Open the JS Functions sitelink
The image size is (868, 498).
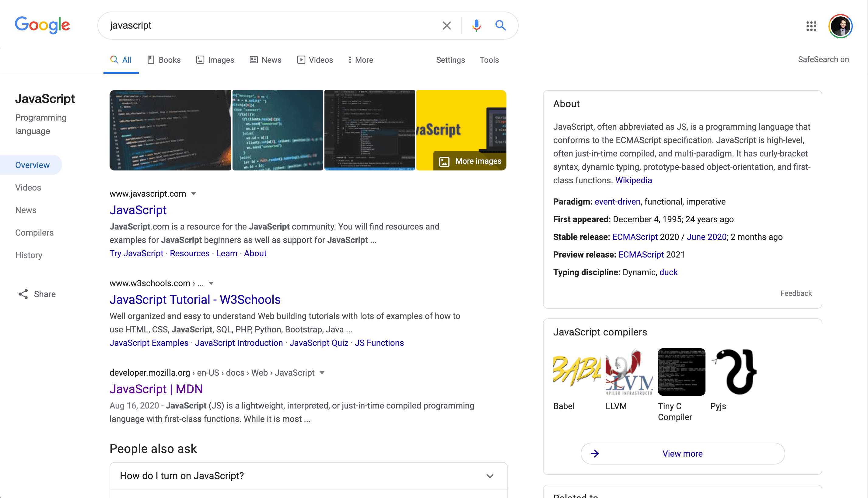pyautogui.click(x=379, y=343)
